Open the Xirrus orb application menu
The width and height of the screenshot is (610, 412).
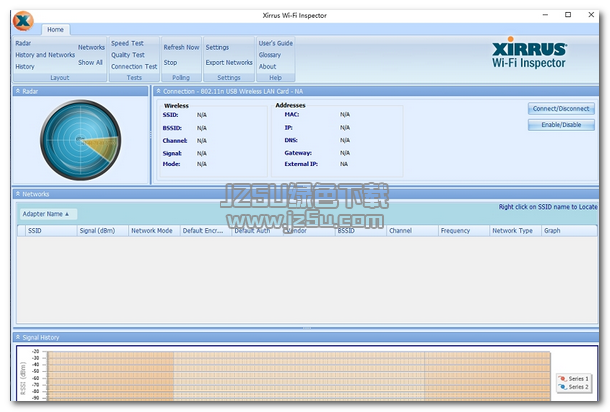[x=23, y=21]
